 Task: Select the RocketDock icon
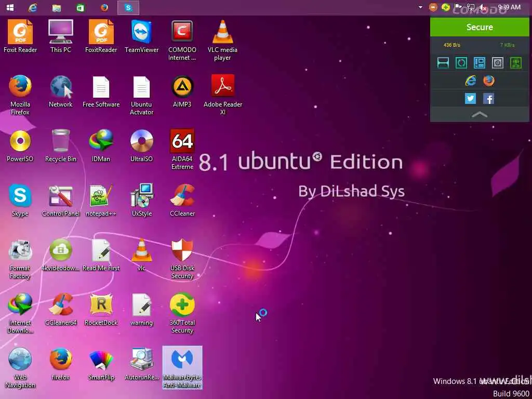101,310
